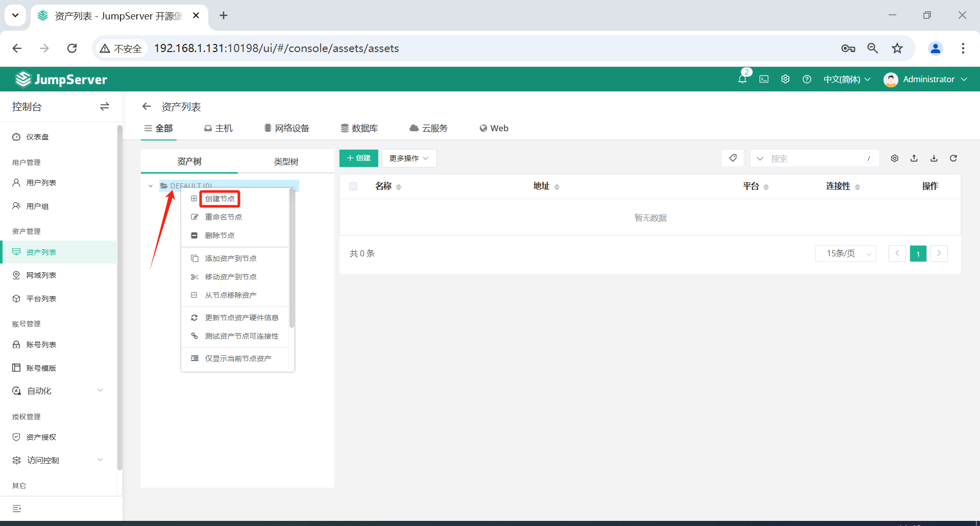Switch to the 类型树 tab
980x526 pixels.
tap(286, 161)
